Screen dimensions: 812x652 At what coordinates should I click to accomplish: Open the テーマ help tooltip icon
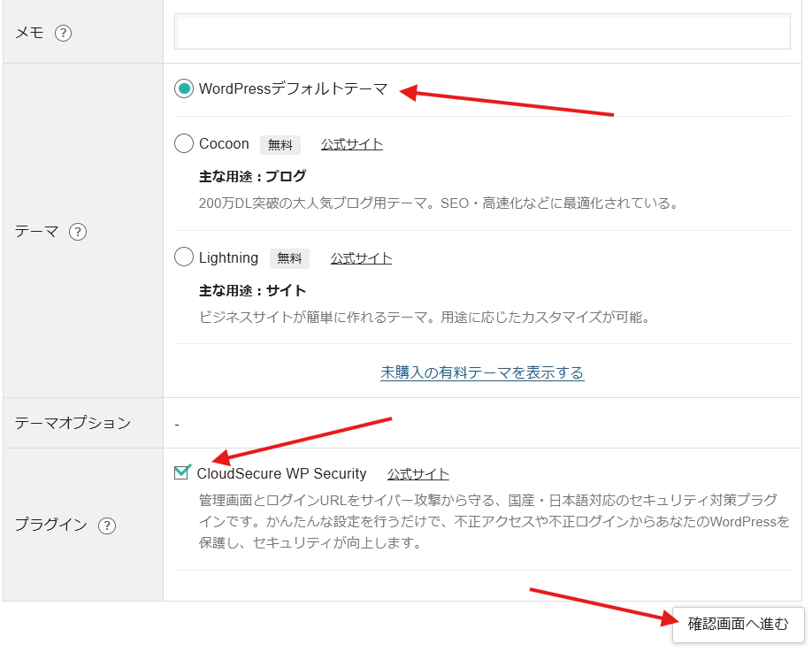pos(78,232)
